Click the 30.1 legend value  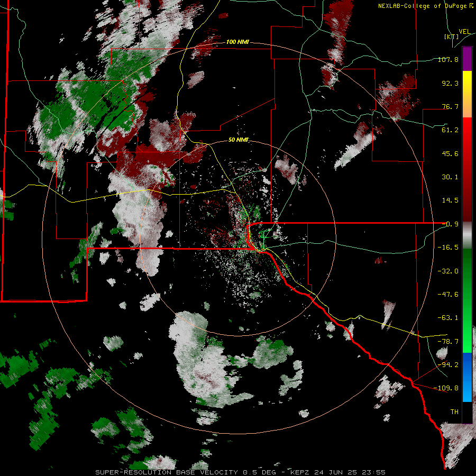[x=450, y=177]
